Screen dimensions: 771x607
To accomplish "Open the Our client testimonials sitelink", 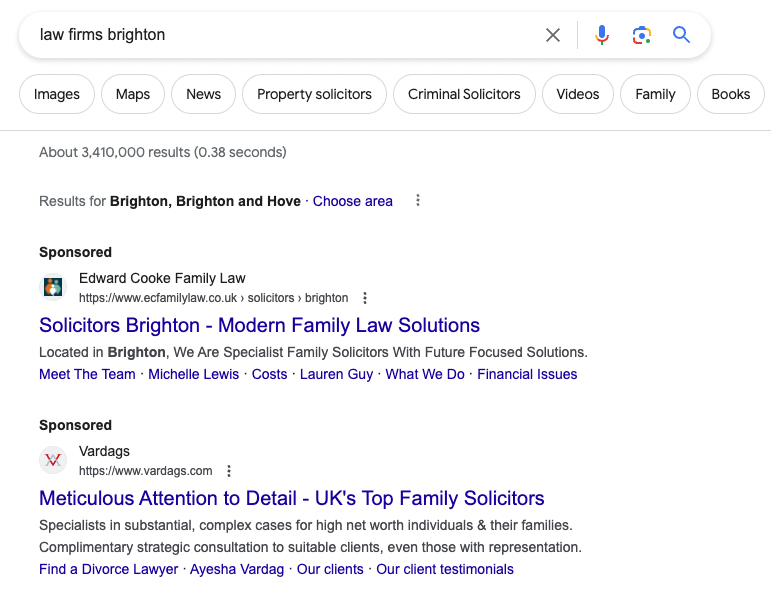I will [445, 569].
